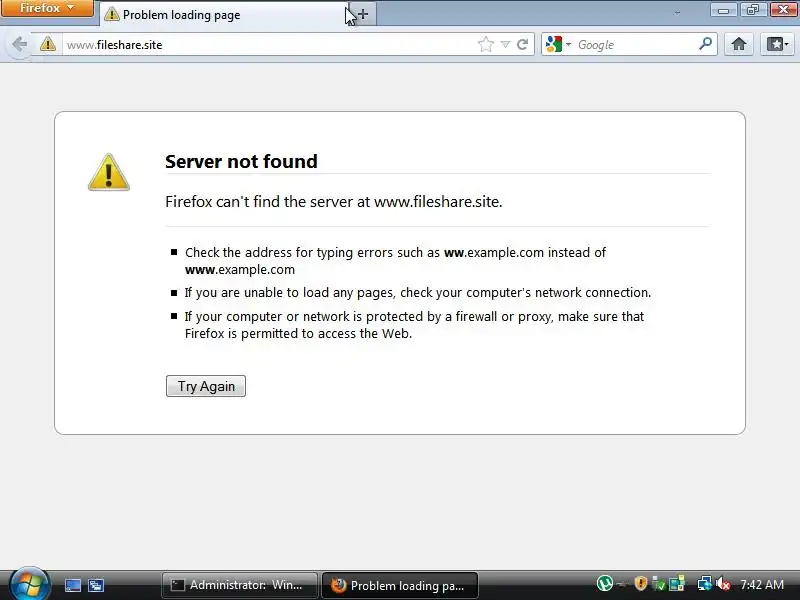This screenshot has height=600, width=800.
Task: Click the security shield tray icon
Action: pyautogui.click(x=641, y=583)
